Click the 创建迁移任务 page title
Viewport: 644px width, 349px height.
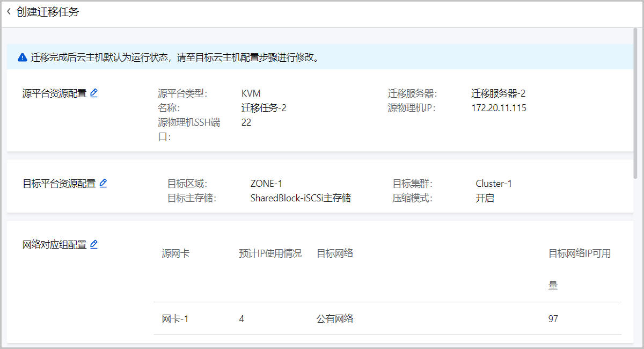(x=48, y=12)
